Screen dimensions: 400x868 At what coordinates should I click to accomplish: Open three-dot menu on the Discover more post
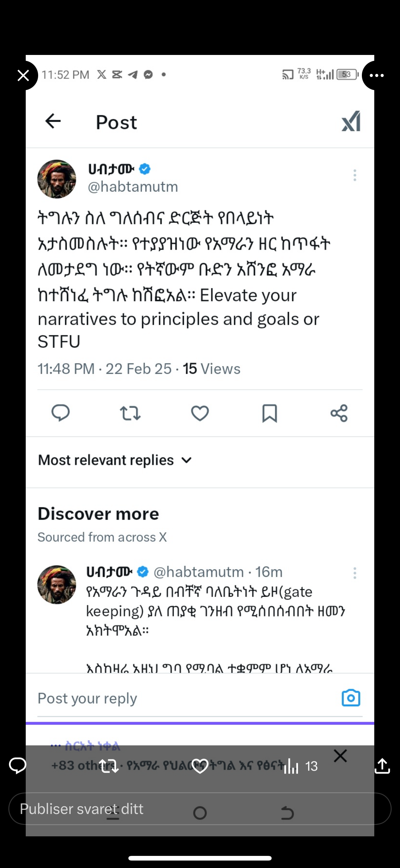(x=354, y=573)
